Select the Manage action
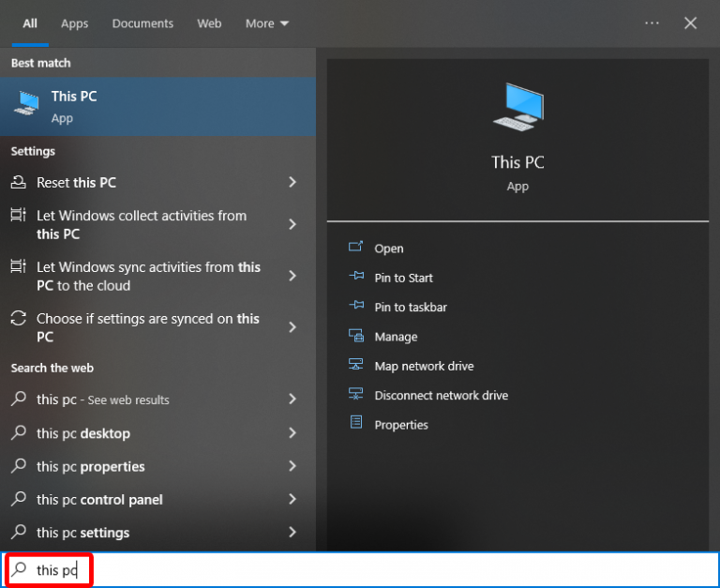Image resolution: width=720 pixels, height=588 pixels. click(396, 337)
